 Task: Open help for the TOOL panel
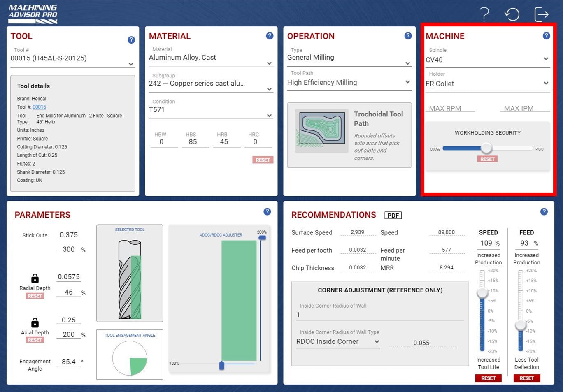[131, 40]
